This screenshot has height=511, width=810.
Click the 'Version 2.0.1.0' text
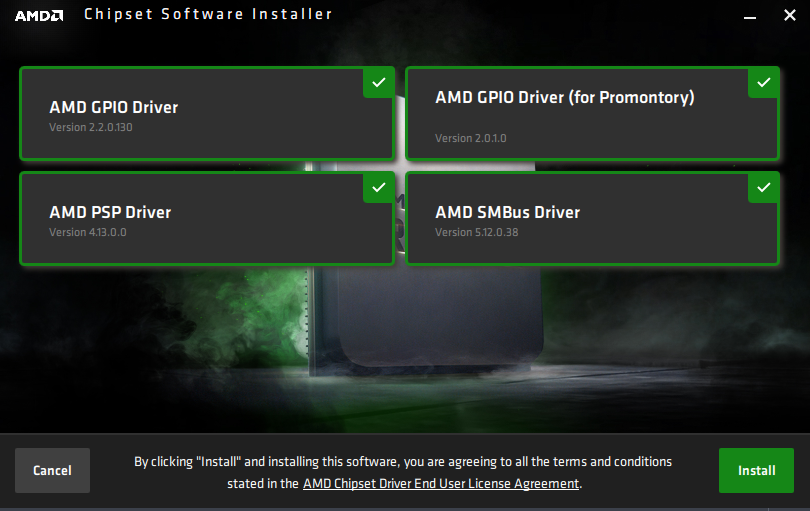pos(471,138)
